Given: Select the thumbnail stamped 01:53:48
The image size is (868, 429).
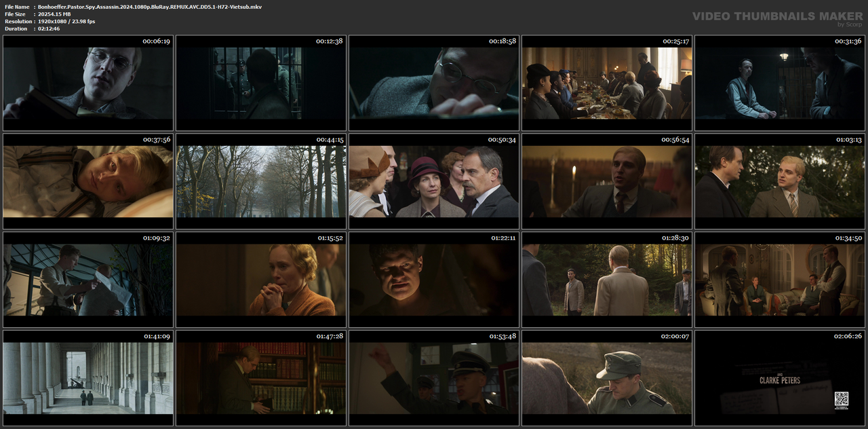Looking at the screenshot, I should click(x=434, y=378).
